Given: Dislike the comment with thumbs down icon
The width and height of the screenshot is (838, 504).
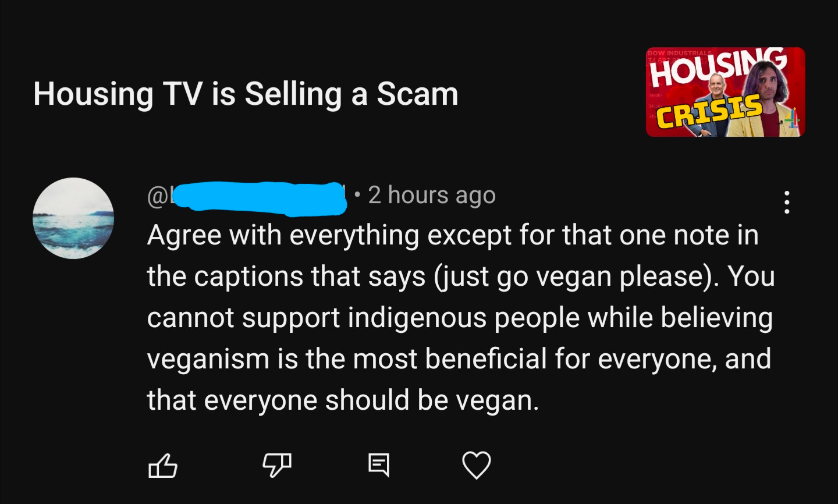Looking at the screenshot, I should click(x=276, y=466).
